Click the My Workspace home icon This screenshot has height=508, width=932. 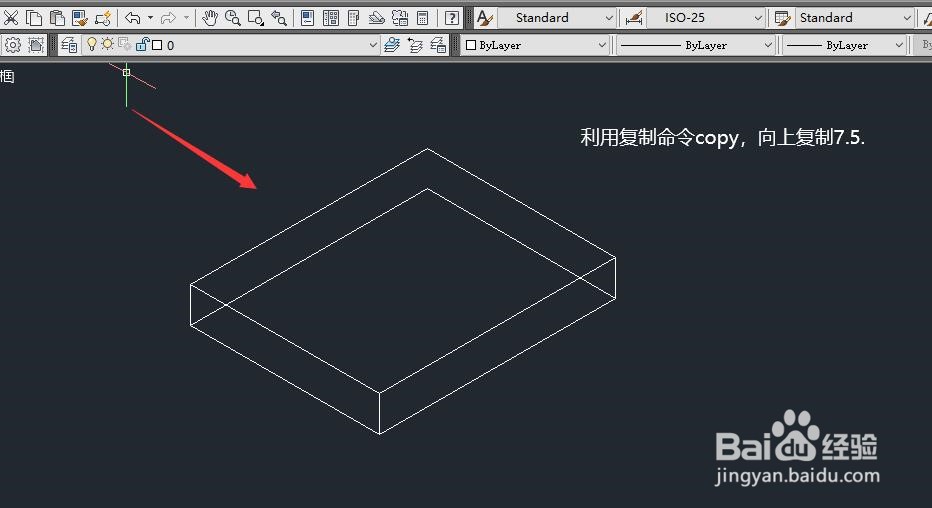tap(36, 45)
